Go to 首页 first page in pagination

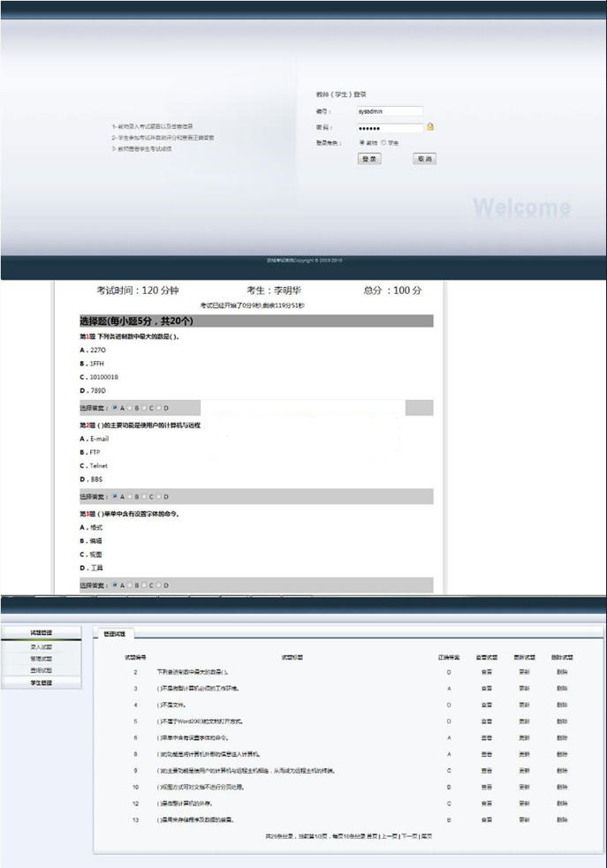coord(372,836)
